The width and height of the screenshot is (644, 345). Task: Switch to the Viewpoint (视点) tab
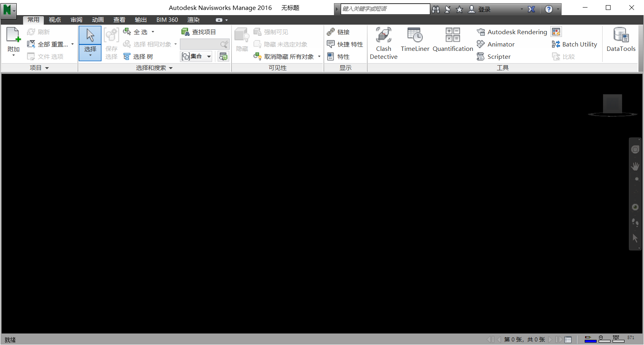55,19
